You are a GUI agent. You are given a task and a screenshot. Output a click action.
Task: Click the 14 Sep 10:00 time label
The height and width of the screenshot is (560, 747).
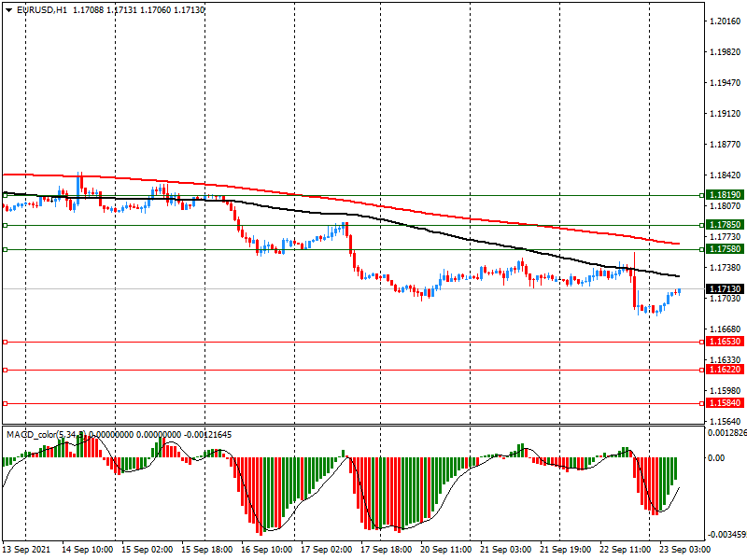click(87, 550)
